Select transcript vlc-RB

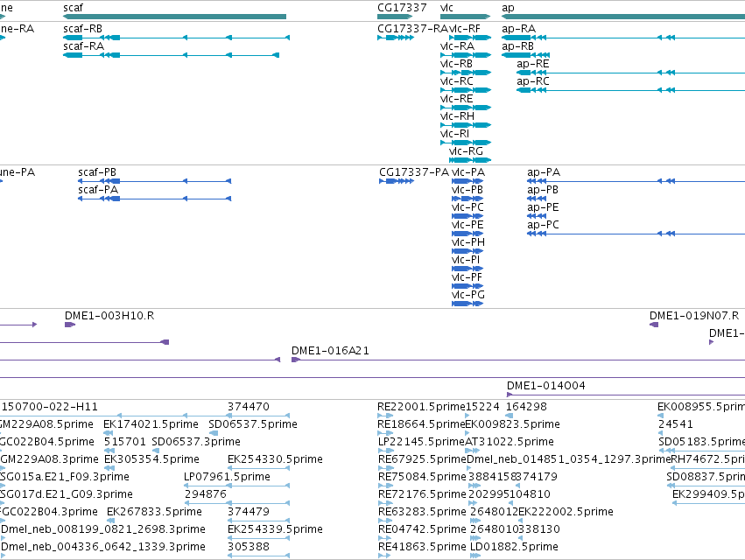click(457, 64)
